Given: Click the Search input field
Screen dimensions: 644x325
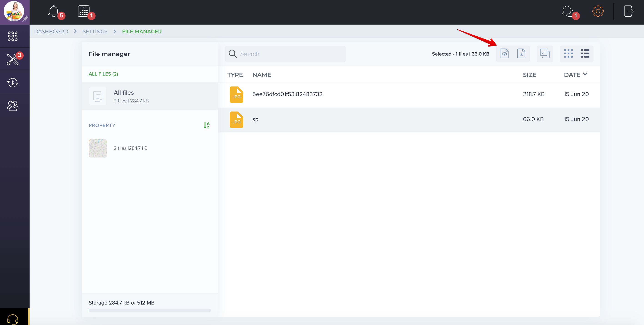Looking at the screenshot, I should (x=285, y=54).
